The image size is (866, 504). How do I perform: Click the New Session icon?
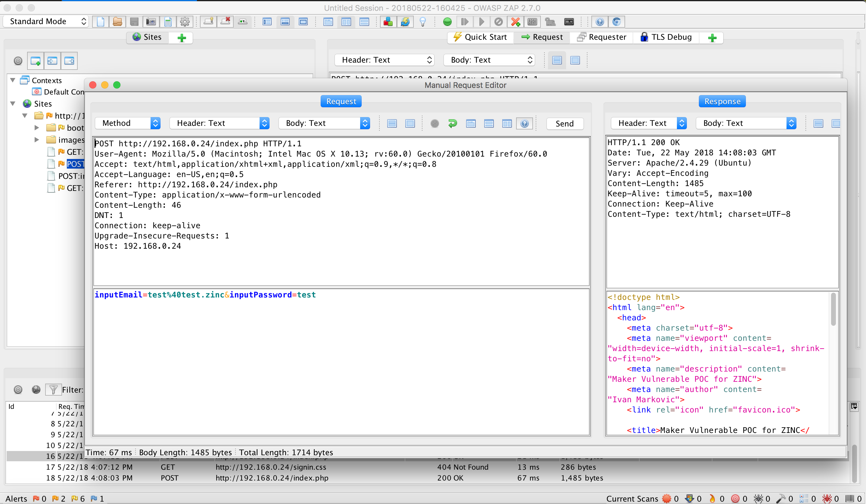[x=100, y=22]
